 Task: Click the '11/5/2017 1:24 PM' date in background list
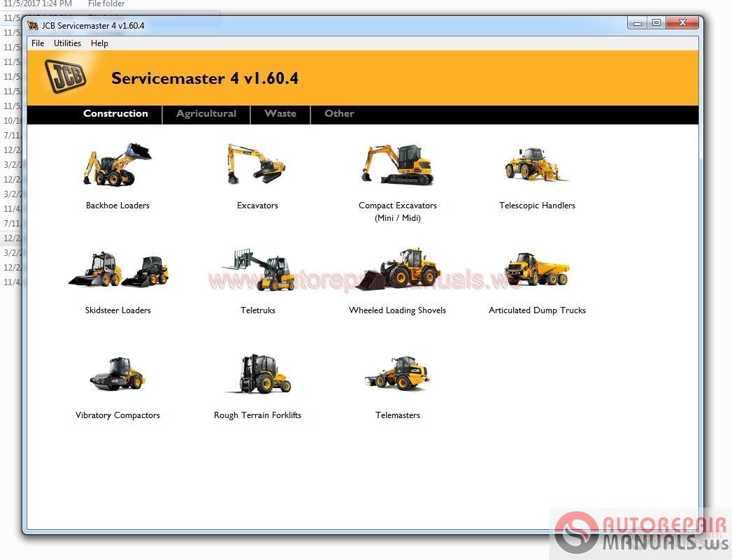(x=37, y=3)
